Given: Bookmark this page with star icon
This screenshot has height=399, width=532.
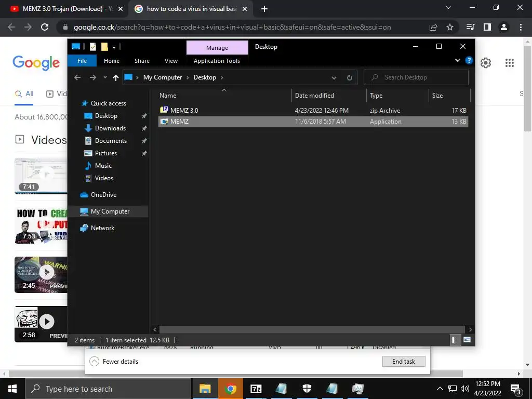Looking at the screenshot, I should (450, 27).
